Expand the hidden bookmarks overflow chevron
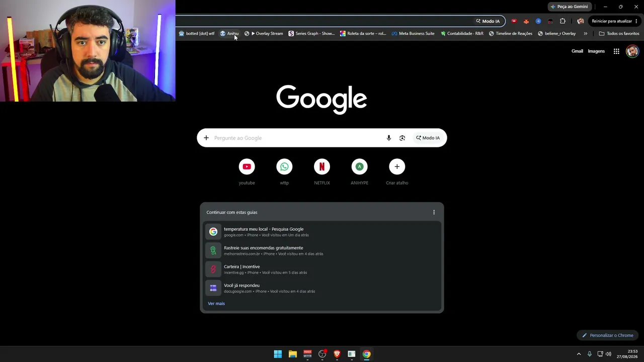The width and height of the screenshot is (644, 362). (x=585, y=34)
